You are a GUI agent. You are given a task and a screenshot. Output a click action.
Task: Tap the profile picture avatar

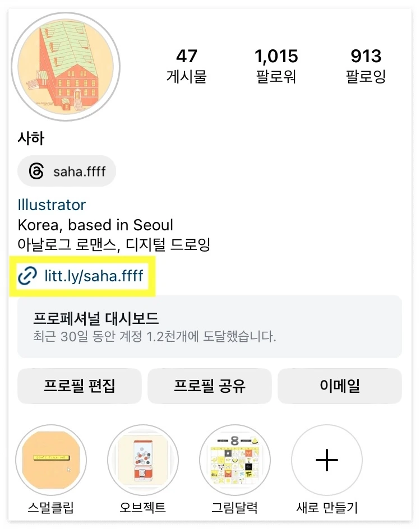tap(66, 67)
